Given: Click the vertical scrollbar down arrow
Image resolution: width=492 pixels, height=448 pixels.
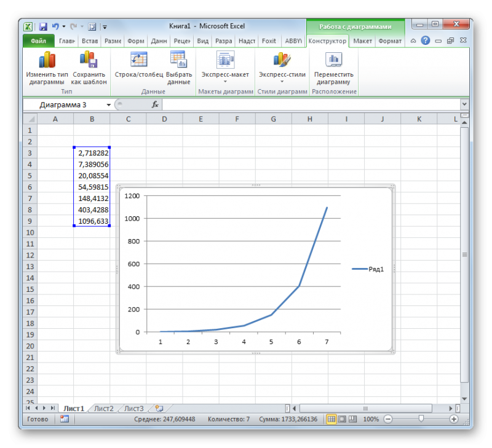Looking at the screenshot, I should [464, 399].
